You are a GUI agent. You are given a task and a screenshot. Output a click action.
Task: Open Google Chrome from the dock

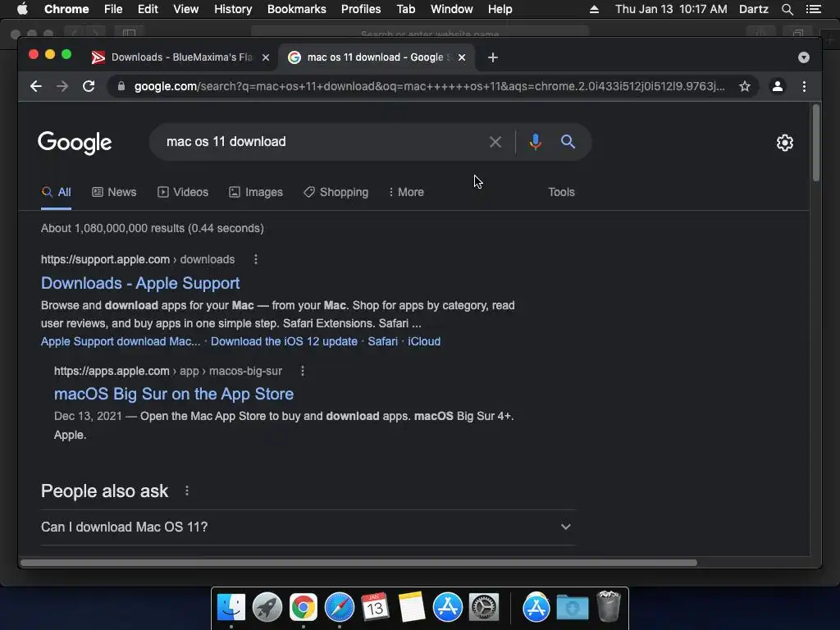click(304, 608)
